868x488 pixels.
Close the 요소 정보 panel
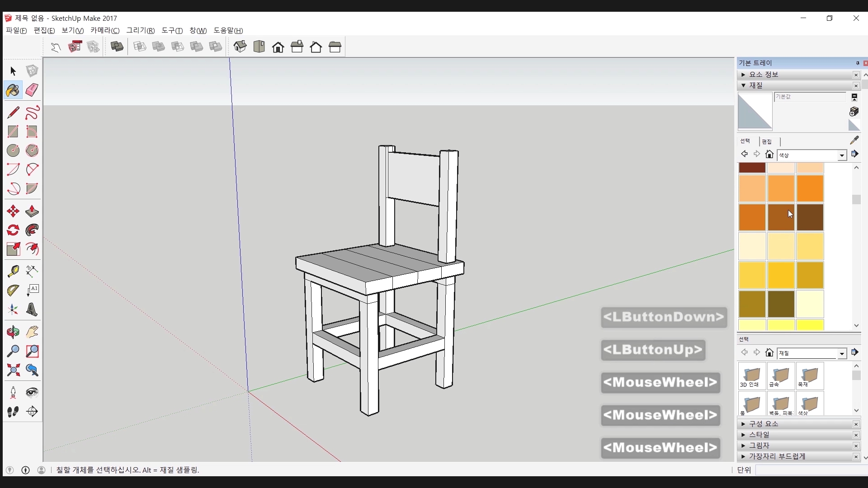[x=856, y=75]
